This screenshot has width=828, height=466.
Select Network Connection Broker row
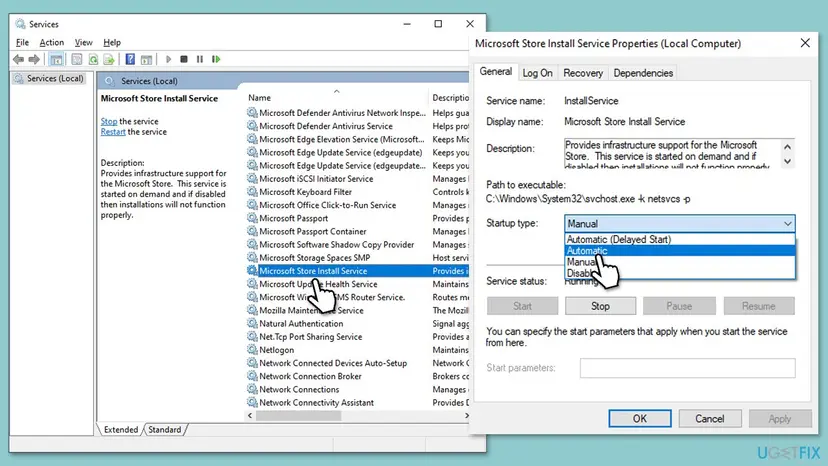point(357,376)
